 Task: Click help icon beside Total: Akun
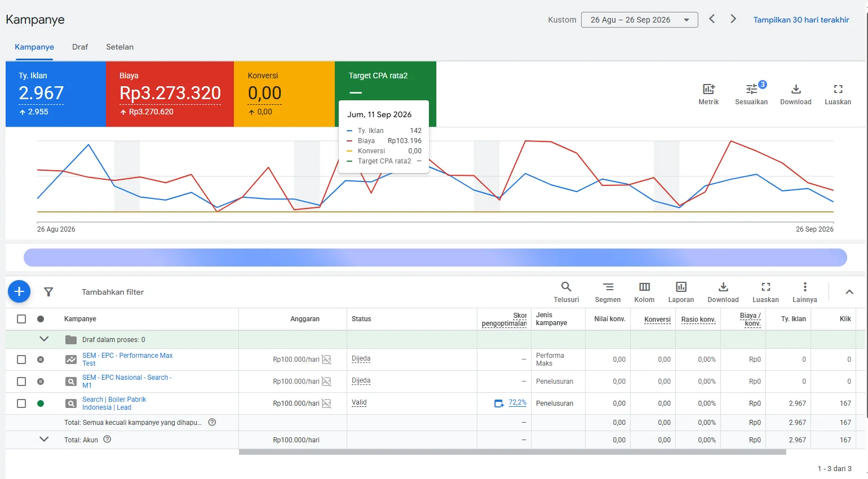pos(107,440)
